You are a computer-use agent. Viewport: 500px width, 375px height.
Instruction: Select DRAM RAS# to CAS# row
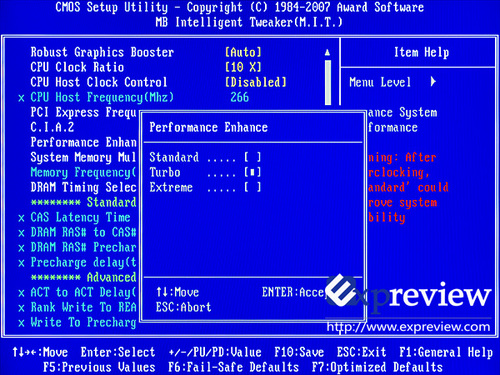coord(83,232)
